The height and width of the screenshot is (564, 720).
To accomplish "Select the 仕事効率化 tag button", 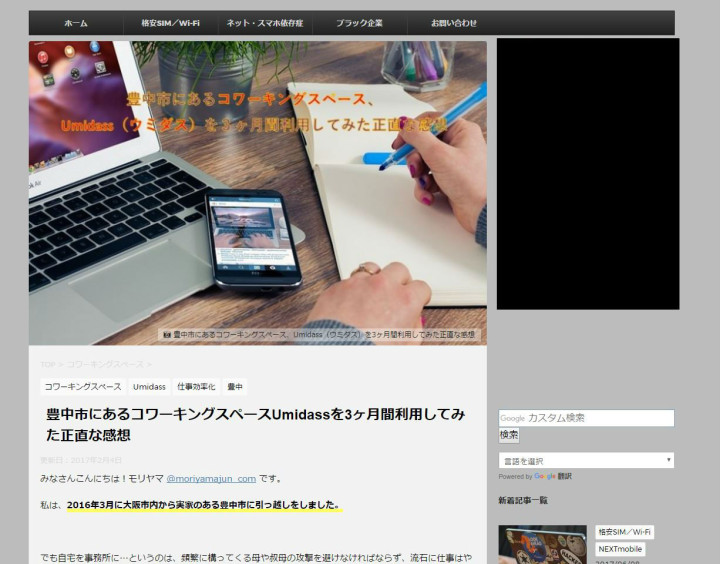I will point(196,387).
